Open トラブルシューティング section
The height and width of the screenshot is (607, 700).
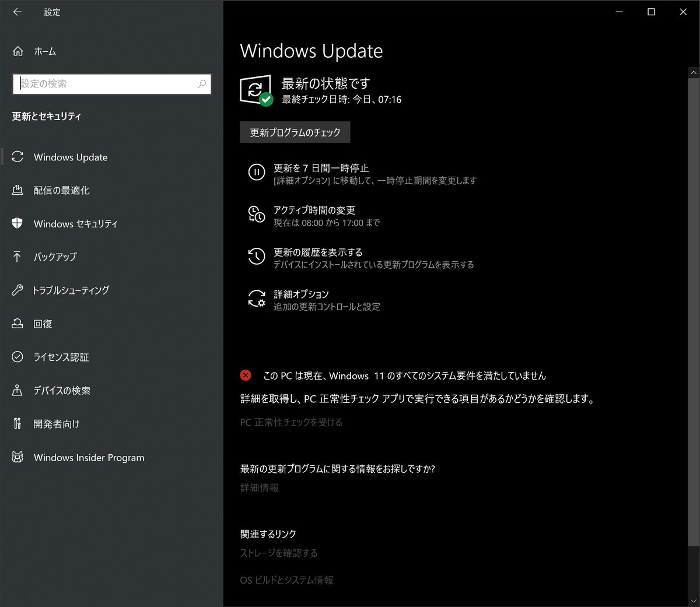click(x=71, y=290)
